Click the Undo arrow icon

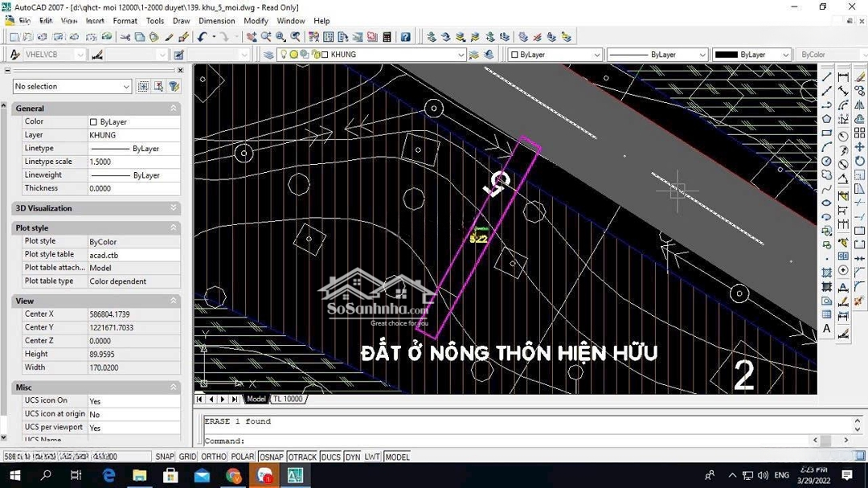click(x=202, y=37)
